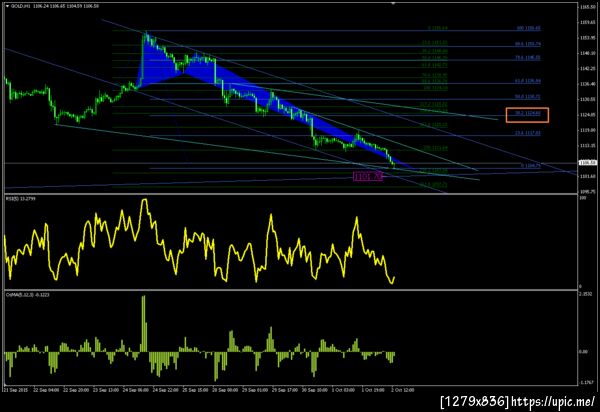The image size is (600, 412).
Task: Click the 1142.25 price axis value
Action: [587, 68]
